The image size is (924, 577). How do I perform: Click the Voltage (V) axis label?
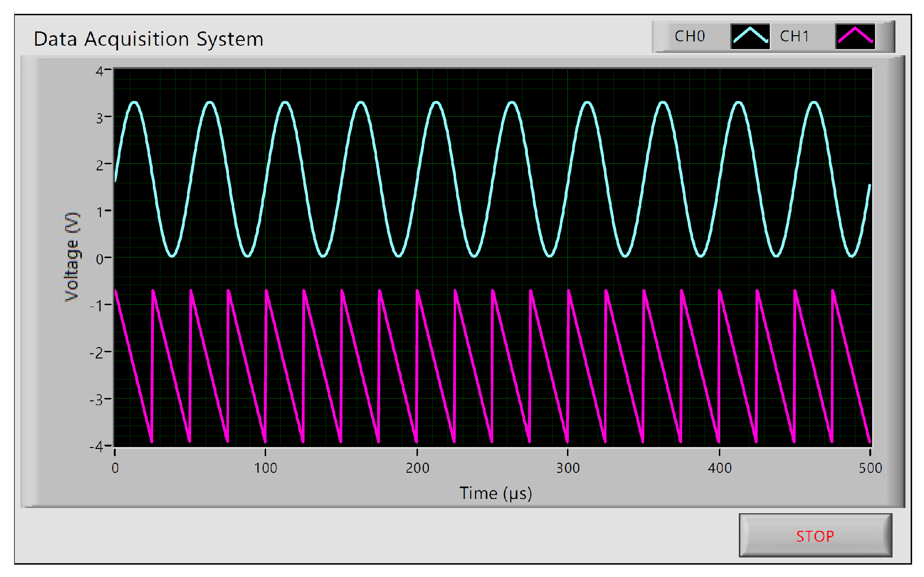tap(72, 257)
